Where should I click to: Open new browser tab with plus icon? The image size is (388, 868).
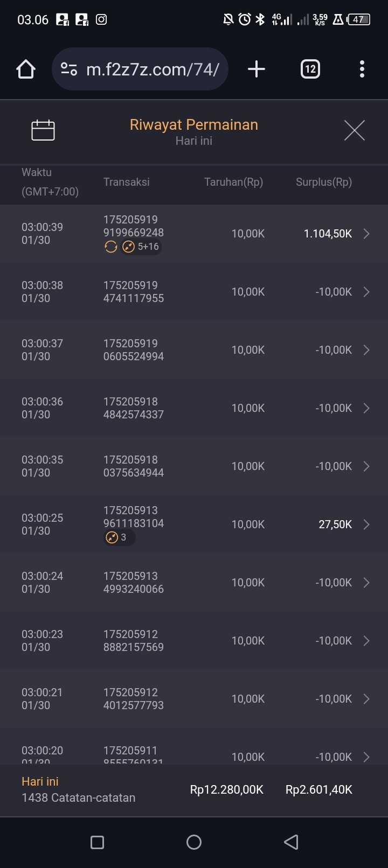257,69
